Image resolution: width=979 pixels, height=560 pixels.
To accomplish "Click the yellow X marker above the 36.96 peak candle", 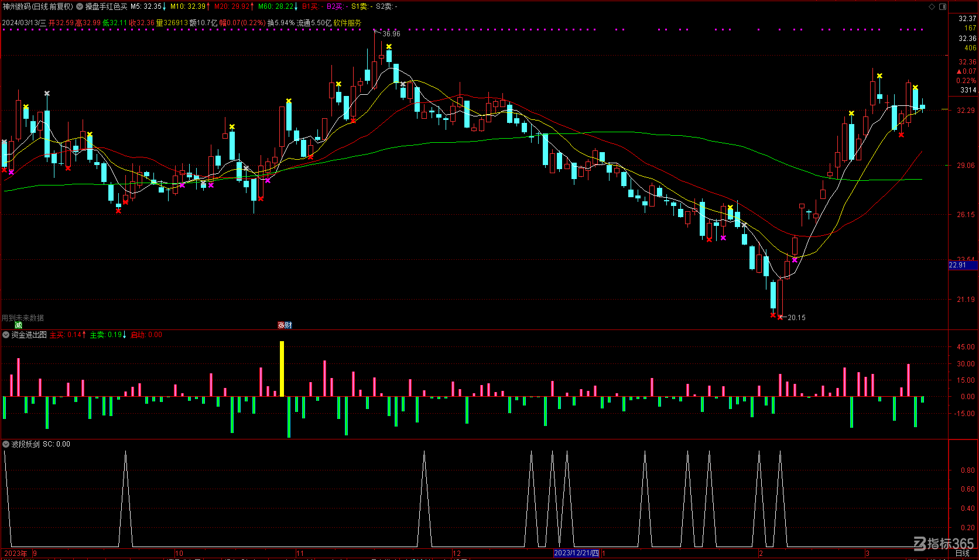I will (389, 46).
